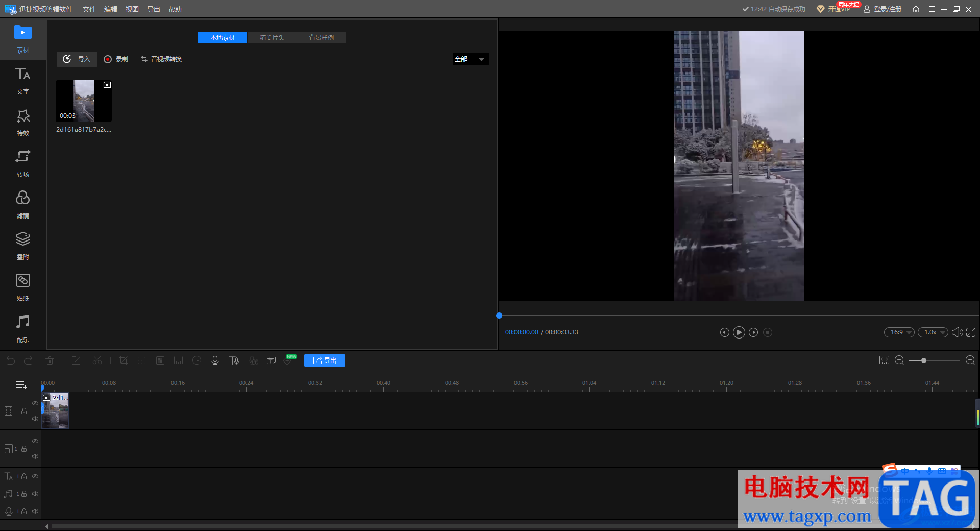Enter fullscreen preview mode
Image resolution: width=980 pixels, height=531 pixels.
coord(971,332)
